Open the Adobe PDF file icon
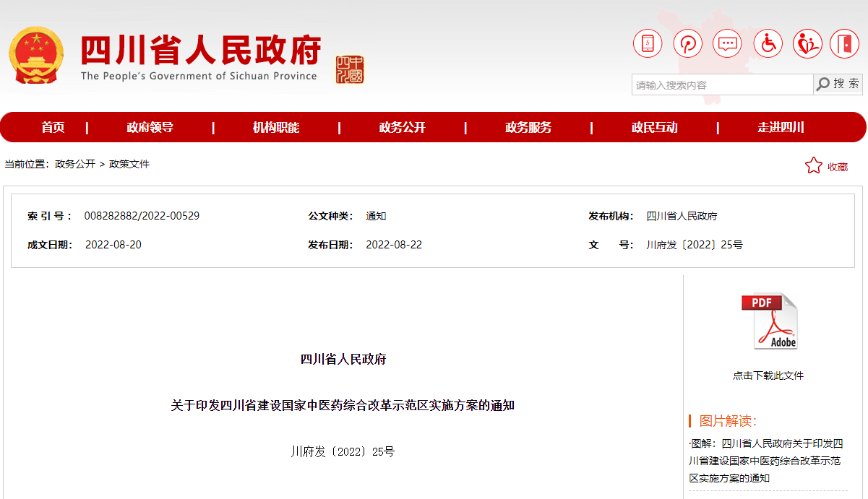Image resolution: width=868 pixels, height=499 pixels. [x=769, y=321]
